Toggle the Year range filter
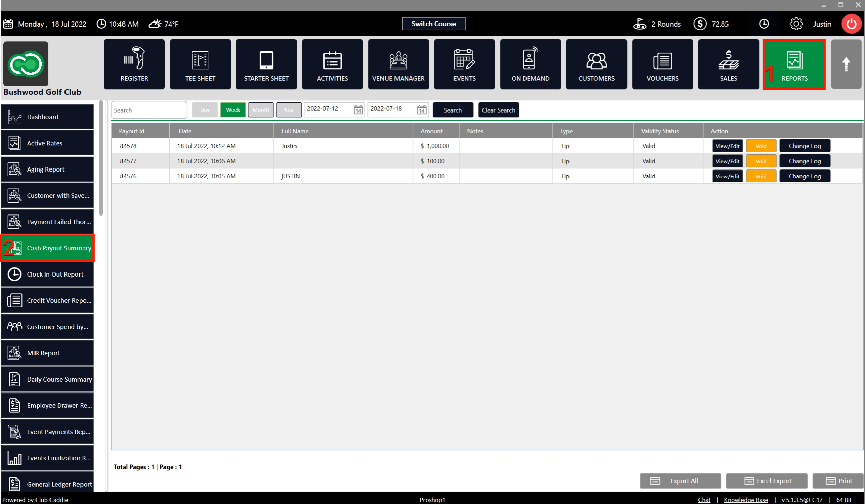865x504 pixels. (288, 110)
